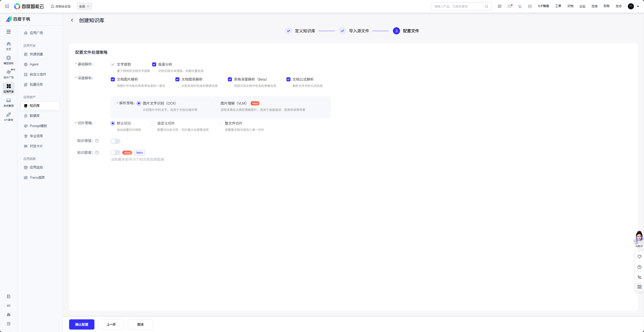Uncheck the 版面分析 checkbox
The image size is (644, 332).
pos(154,64)
